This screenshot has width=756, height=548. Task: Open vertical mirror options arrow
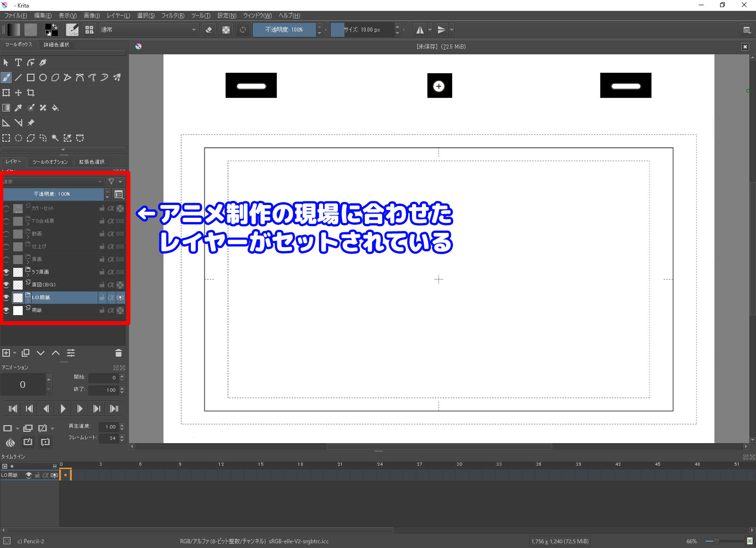[452, 30]
